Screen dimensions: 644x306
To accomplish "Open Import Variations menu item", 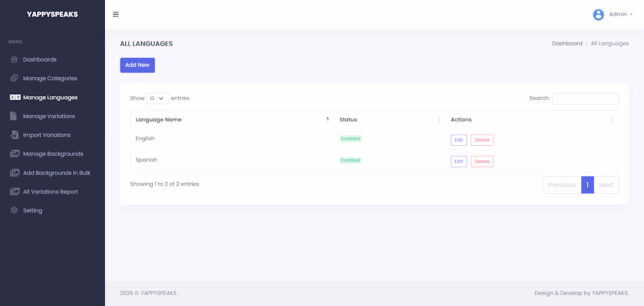I will [x=47, y=135].
